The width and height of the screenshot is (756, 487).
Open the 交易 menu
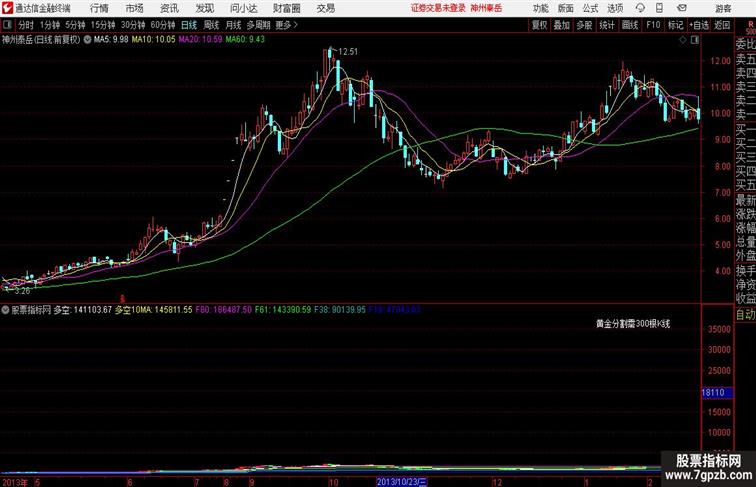coord(326,8)
